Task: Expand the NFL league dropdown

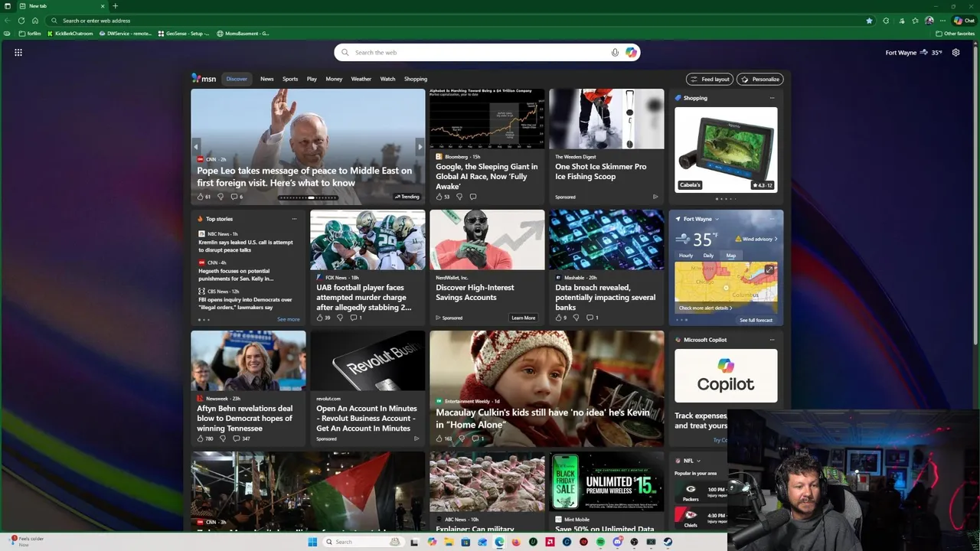Action: pos(698,461)
